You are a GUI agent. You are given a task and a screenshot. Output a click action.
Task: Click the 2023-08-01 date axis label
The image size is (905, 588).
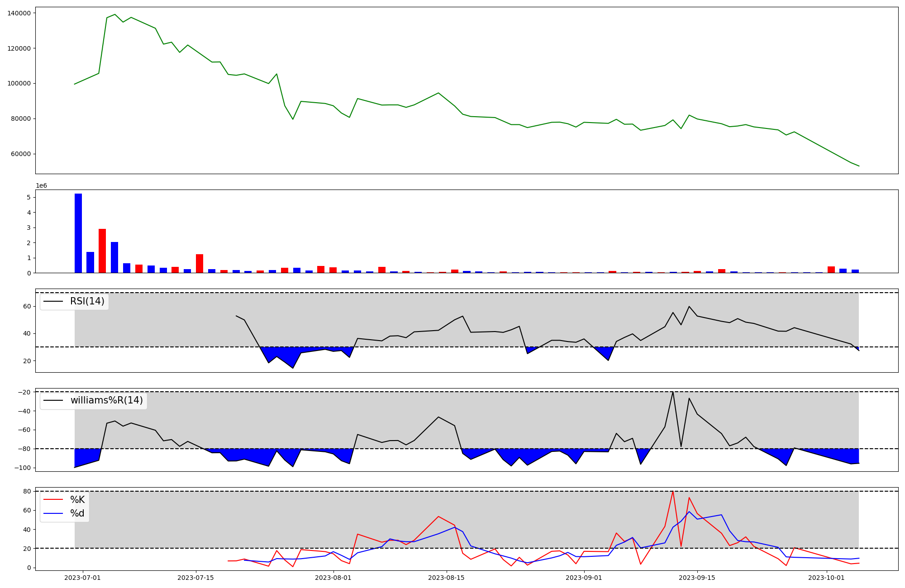(333, 578)
